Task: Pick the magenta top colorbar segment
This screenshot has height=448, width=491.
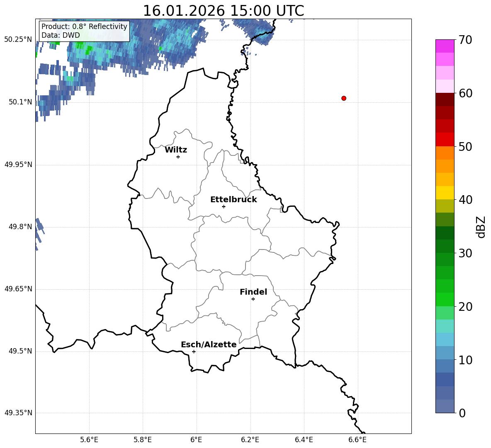Action: click(x=445, y=46)
